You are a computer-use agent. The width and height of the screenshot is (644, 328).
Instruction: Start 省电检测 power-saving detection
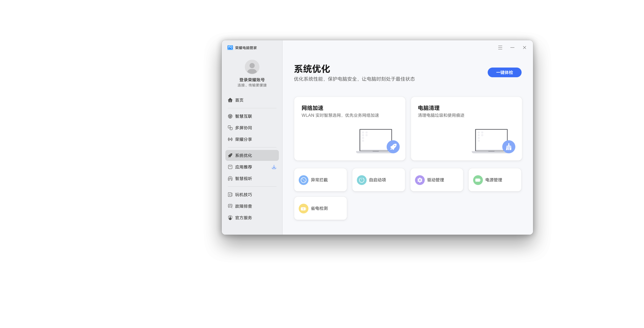coord(320,208)
